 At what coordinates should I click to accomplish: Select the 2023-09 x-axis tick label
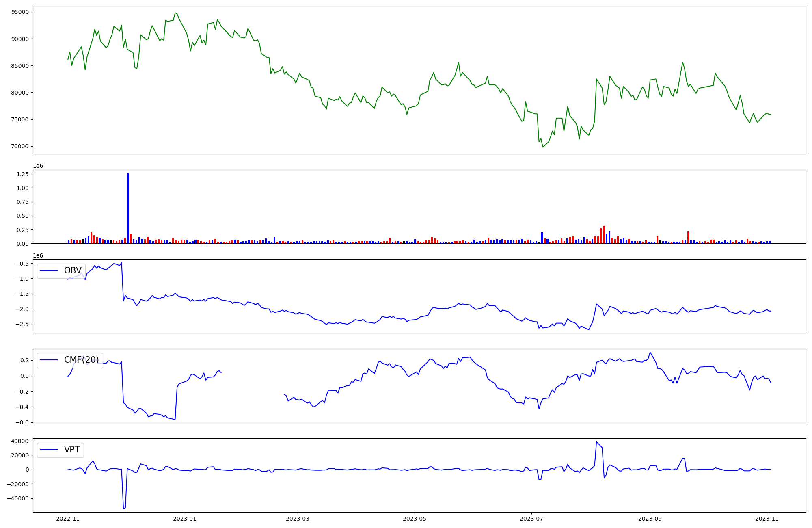[650, 518]
